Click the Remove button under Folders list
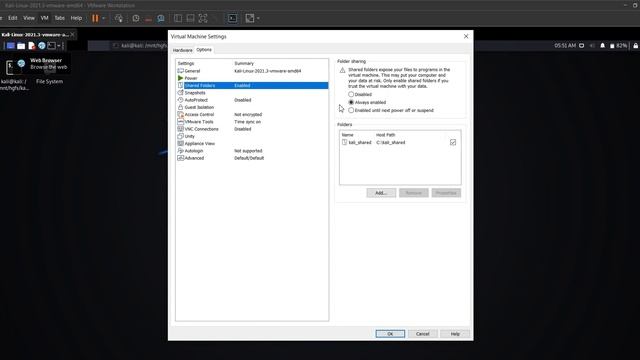This screenshot has width=640, height=360. click(413, 193)
